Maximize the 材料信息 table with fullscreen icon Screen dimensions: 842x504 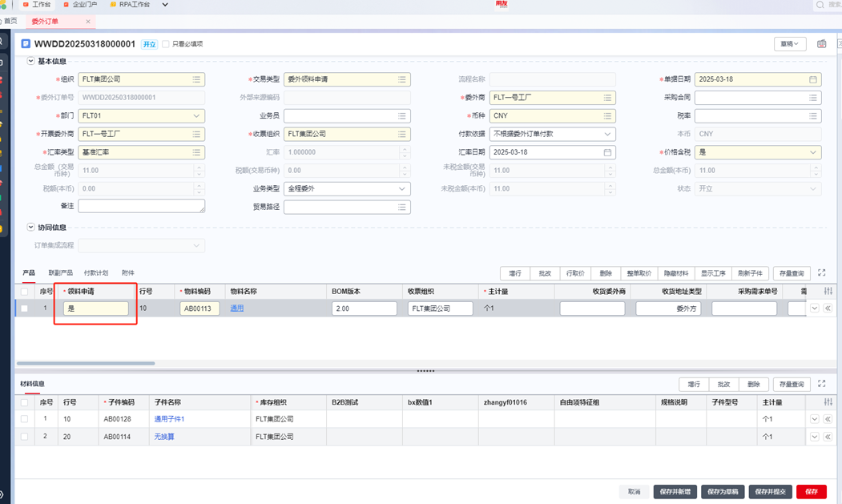pyautogui.click(x=822, y=384)
